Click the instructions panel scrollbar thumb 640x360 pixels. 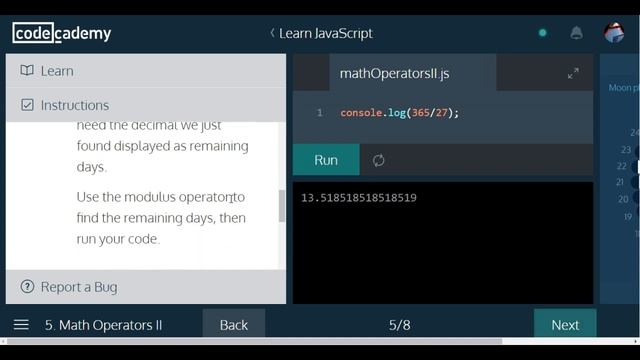[282, 206]
